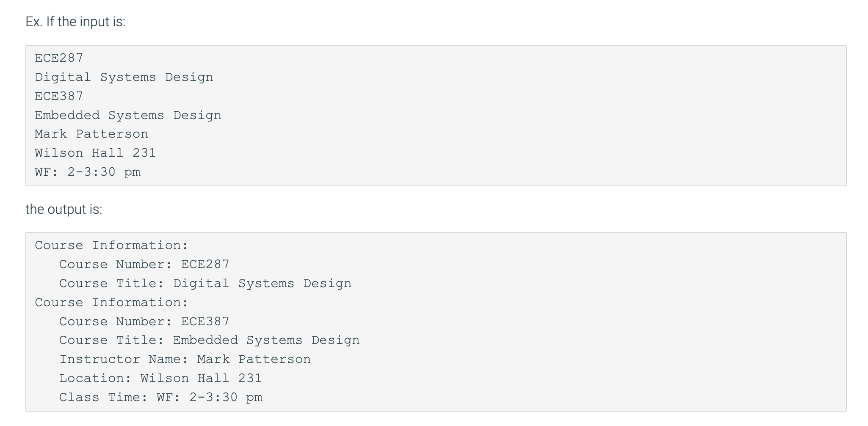
Task: Click 'Course Title: Digital Systems Design' line
Action: (205, 283)
